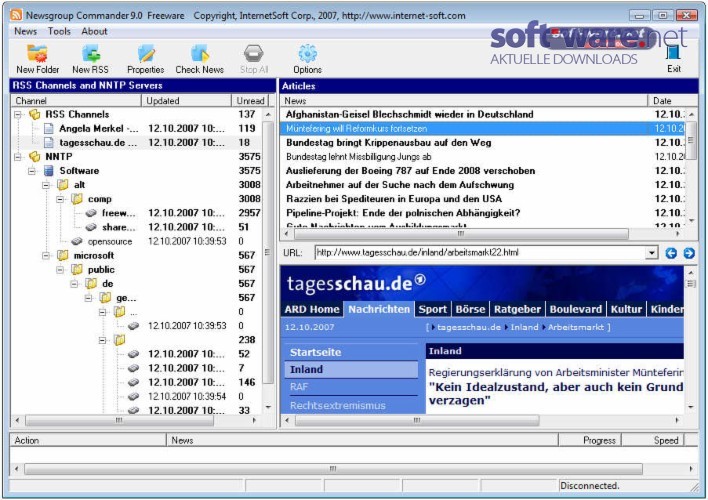Switch to the Börse tab on tagesschau page
Screen dimensions: 708x500
470,309
